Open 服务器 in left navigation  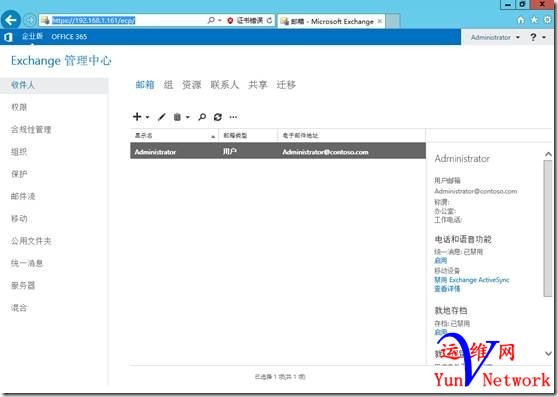23,285
